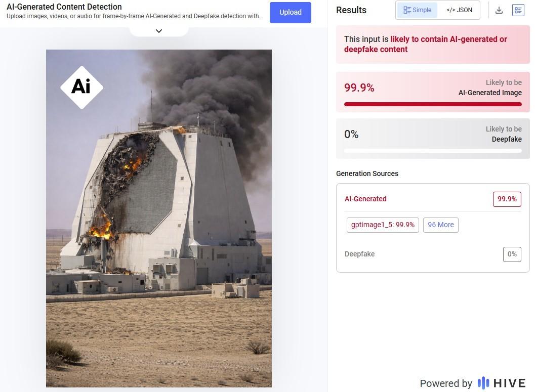535x392 pixels.
Task: Switch to the Simple results view
Action: [417, 10]
